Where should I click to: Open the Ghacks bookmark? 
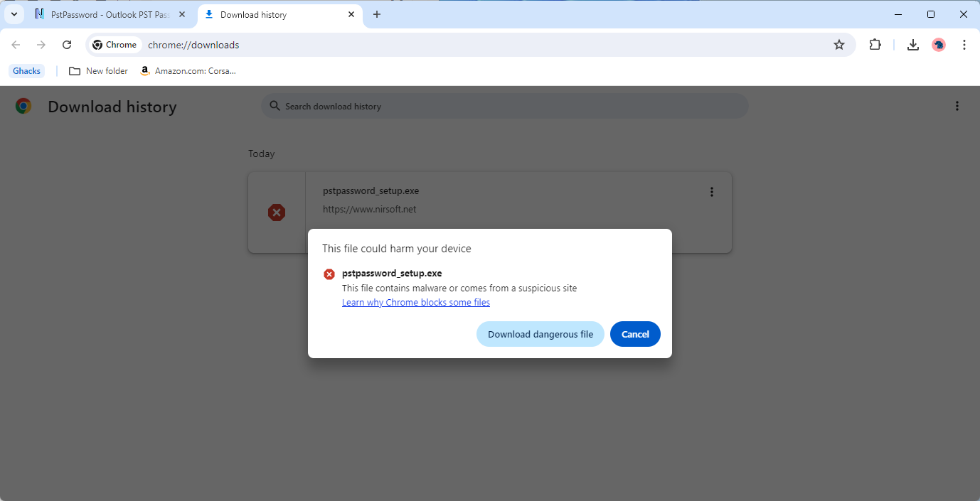click(27, 70)
